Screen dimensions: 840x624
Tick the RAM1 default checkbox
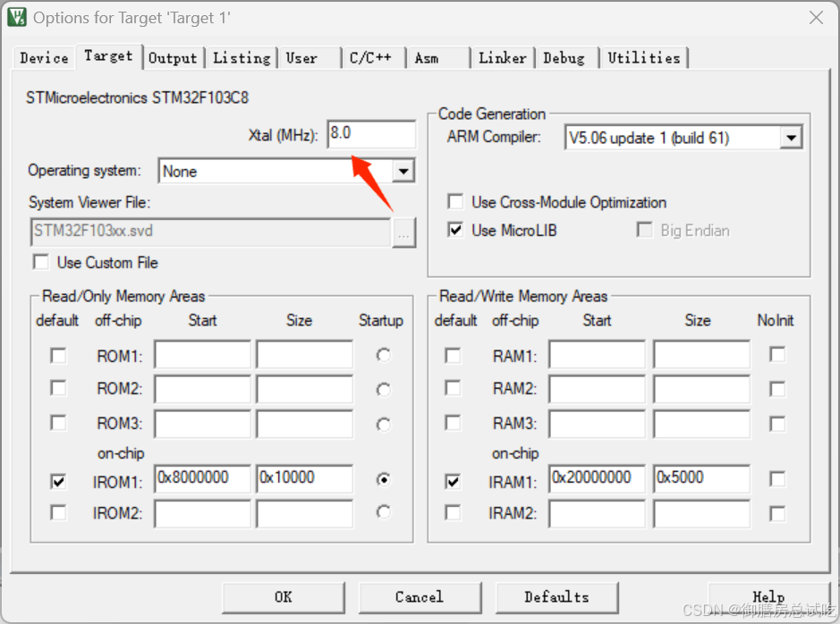coord(453,355)
